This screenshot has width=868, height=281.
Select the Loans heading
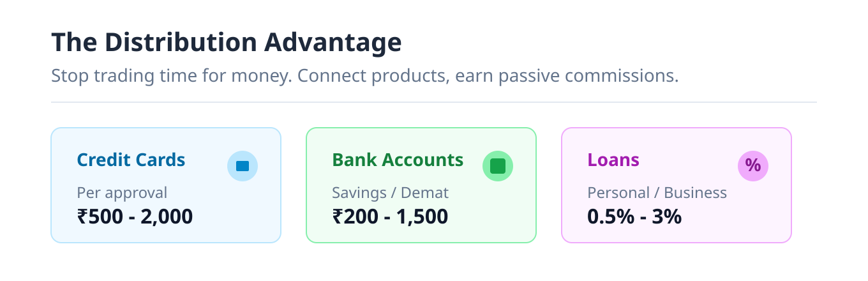click(x=613, y=160)
